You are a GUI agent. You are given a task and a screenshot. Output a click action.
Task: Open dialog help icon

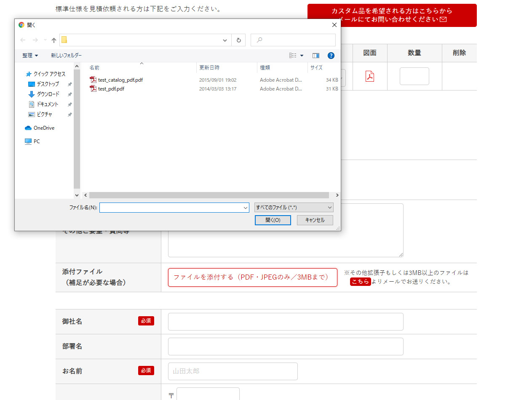pos(331,56)
